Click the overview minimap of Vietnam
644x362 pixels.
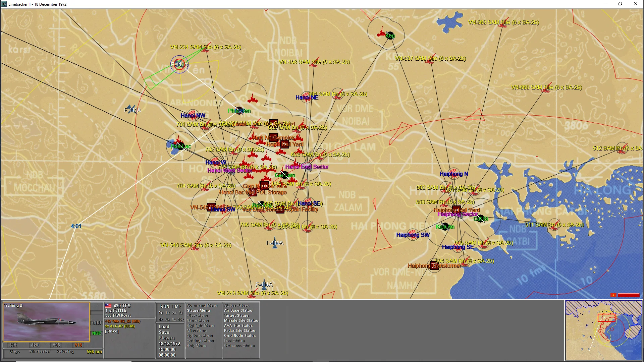pos(603,330)
